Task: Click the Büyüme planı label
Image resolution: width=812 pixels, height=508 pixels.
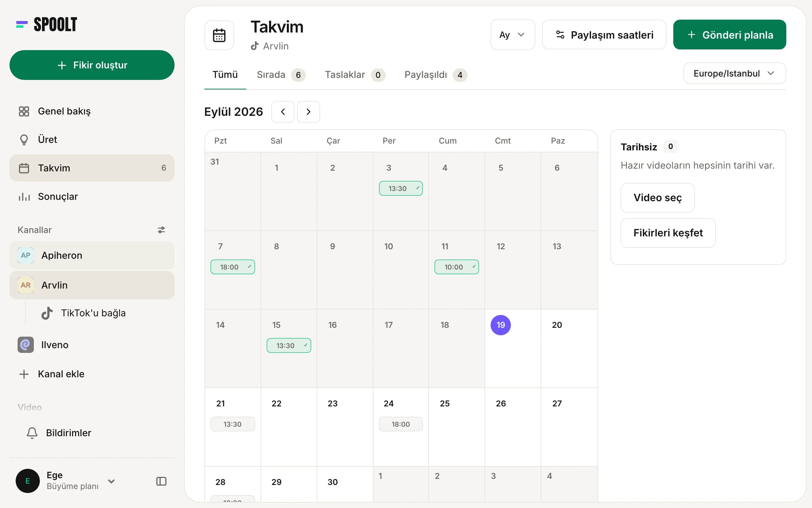Action: pyautogui.click(x=73, y=486)
